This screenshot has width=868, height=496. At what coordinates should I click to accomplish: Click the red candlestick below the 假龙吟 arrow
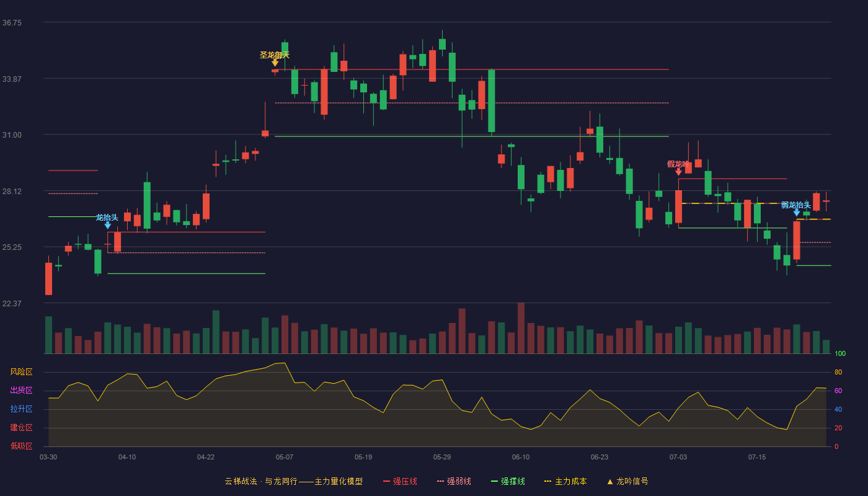click(678, 206)
